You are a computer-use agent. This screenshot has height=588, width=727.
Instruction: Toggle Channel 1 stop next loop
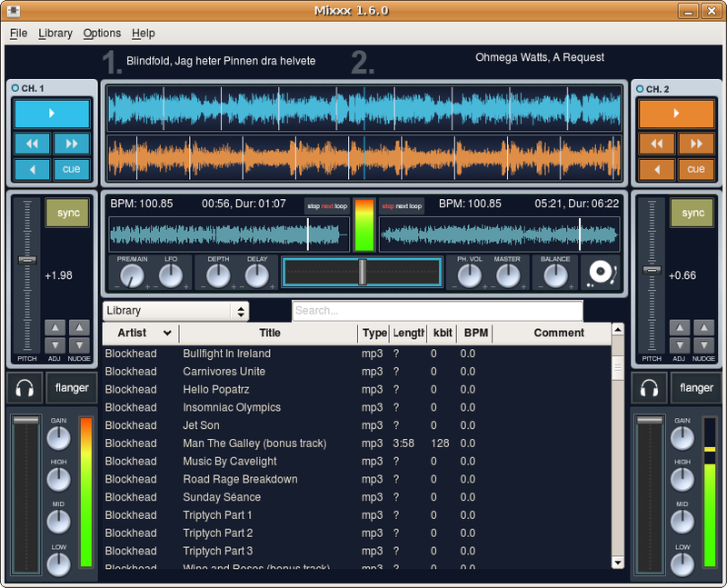pyautogui.click(x=327, y=206)
